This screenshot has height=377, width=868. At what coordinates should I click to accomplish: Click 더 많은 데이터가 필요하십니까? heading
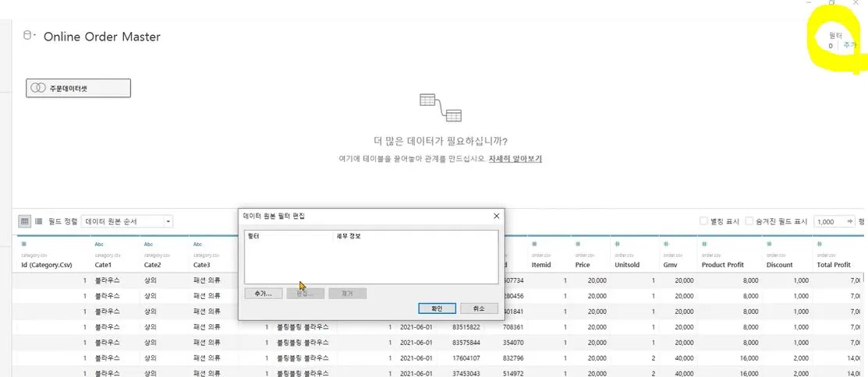point(441,141)
